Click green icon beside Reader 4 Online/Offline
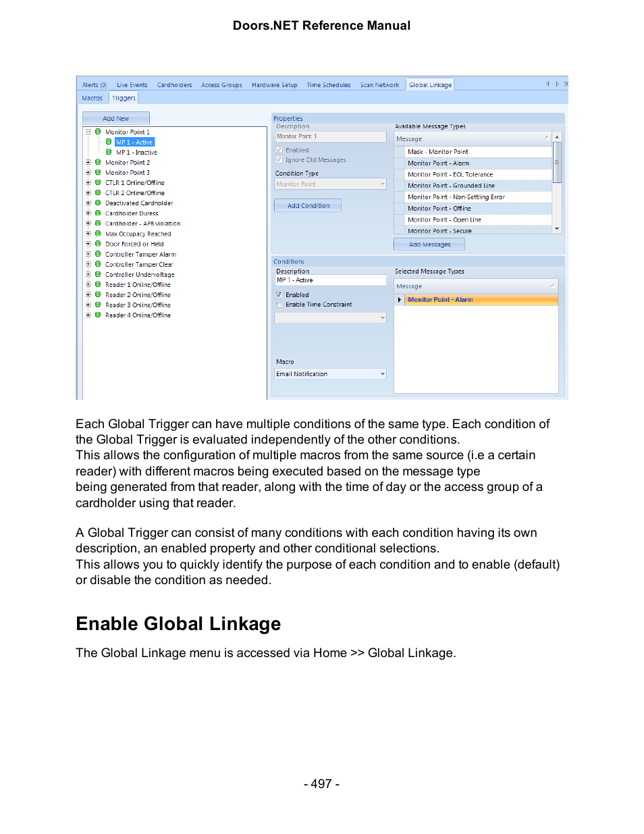 pos(98,315)
